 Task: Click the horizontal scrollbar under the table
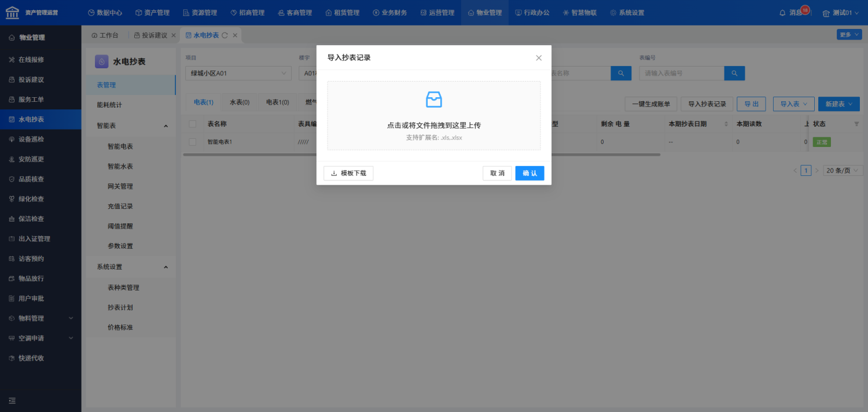coord(421,154)
